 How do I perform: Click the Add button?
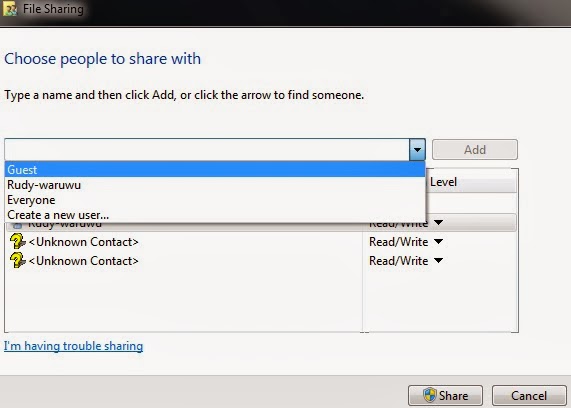coord(474,149)
